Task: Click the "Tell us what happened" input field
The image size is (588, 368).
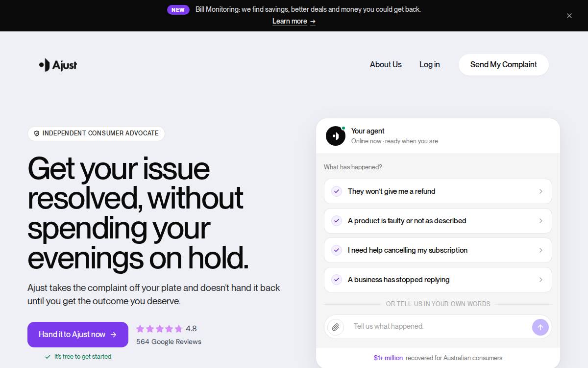Action: click(438, 327)
